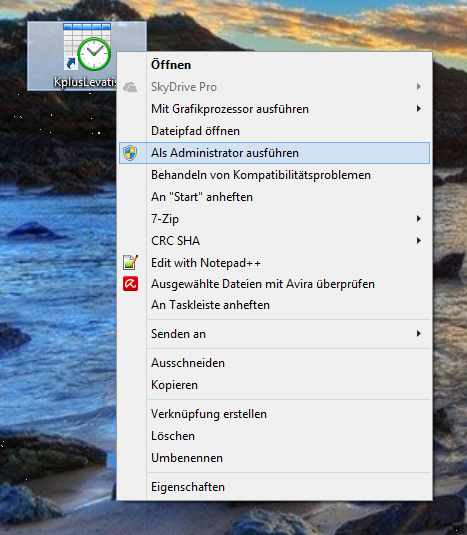Select Verknüpfung erstellen
The width and height of the screenshot is (467, 535).
(x=275, y=414)
